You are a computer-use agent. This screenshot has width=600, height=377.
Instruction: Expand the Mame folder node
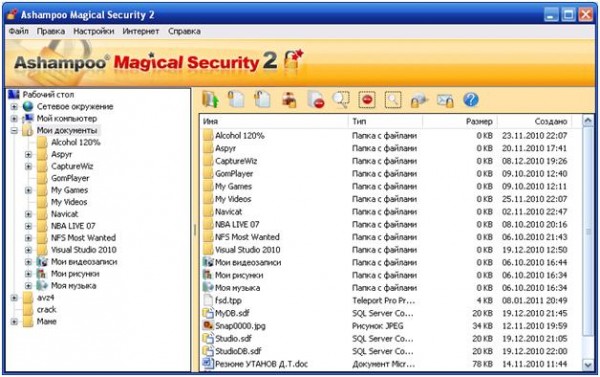tap(14, 322)
